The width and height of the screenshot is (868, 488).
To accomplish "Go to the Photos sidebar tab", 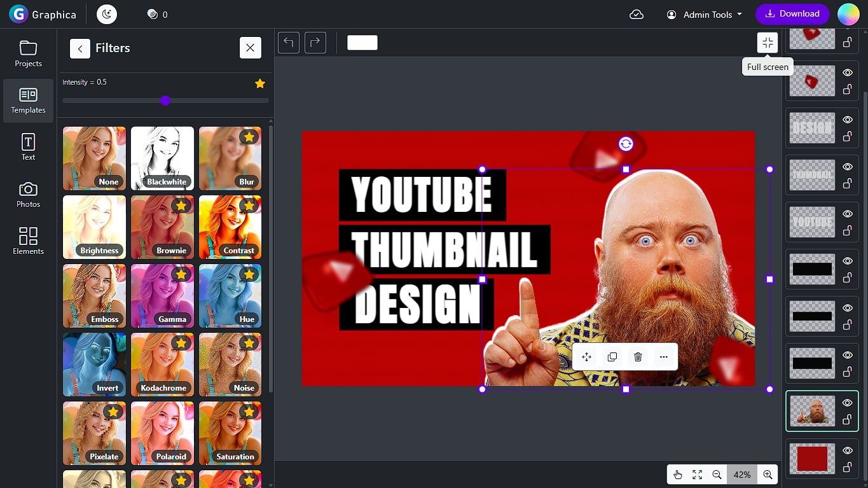I will pos(28,195).
